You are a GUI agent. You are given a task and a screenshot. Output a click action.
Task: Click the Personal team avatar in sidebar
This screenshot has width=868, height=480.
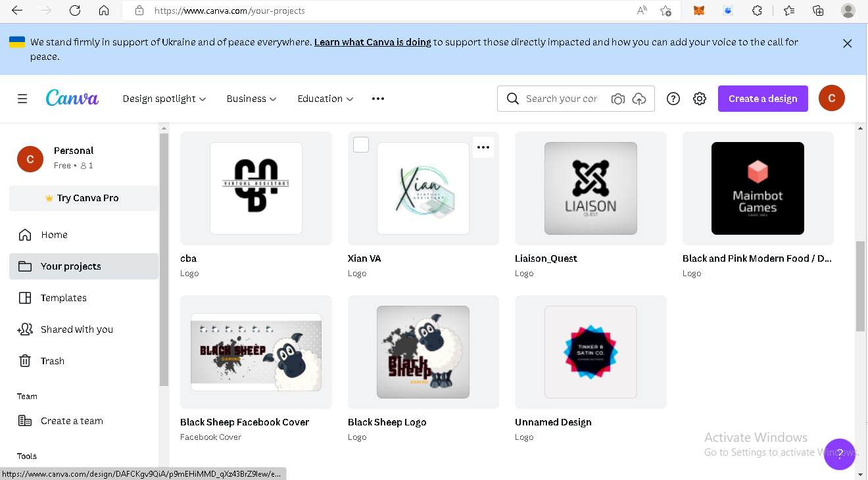(x=30, y=159)
